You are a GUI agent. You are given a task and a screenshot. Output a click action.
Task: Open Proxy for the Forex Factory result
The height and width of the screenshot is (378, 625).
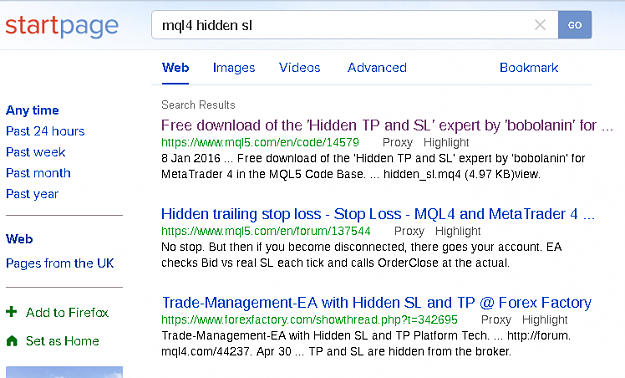pos(496,319)
